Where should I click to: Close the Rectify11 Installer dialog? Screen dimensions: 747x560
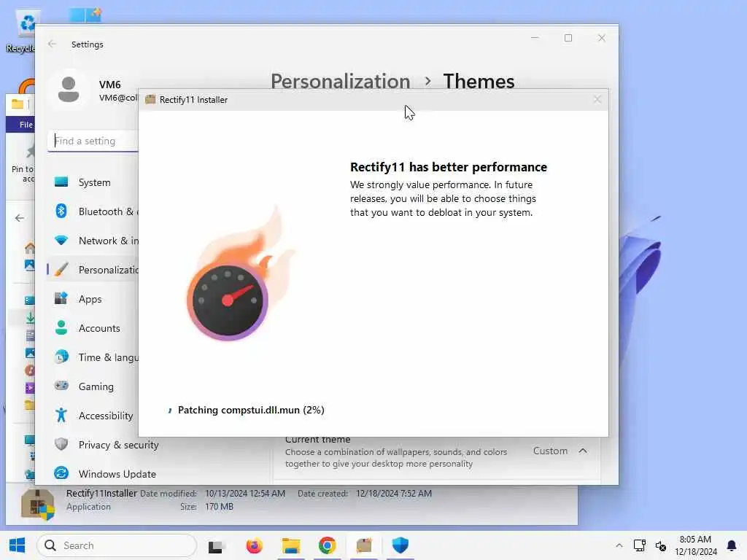[x=597, y=99]
